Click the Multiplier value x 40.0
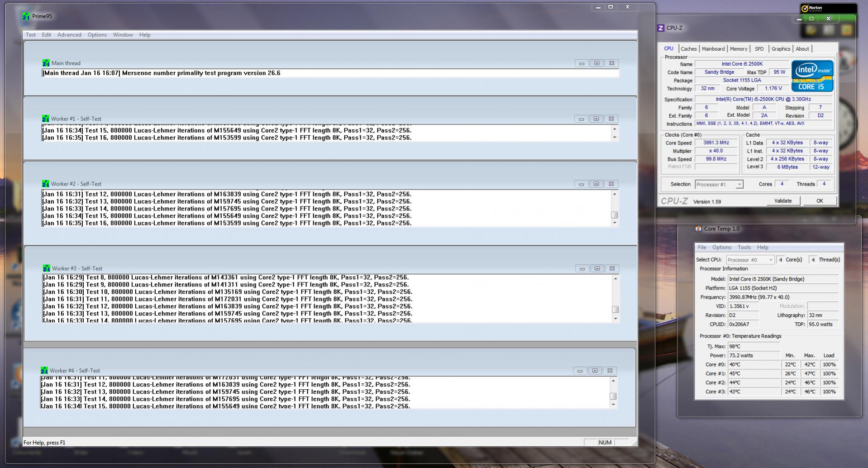This screenshot has height=468, width=868. pyautogui.click(x=716, y=151)
